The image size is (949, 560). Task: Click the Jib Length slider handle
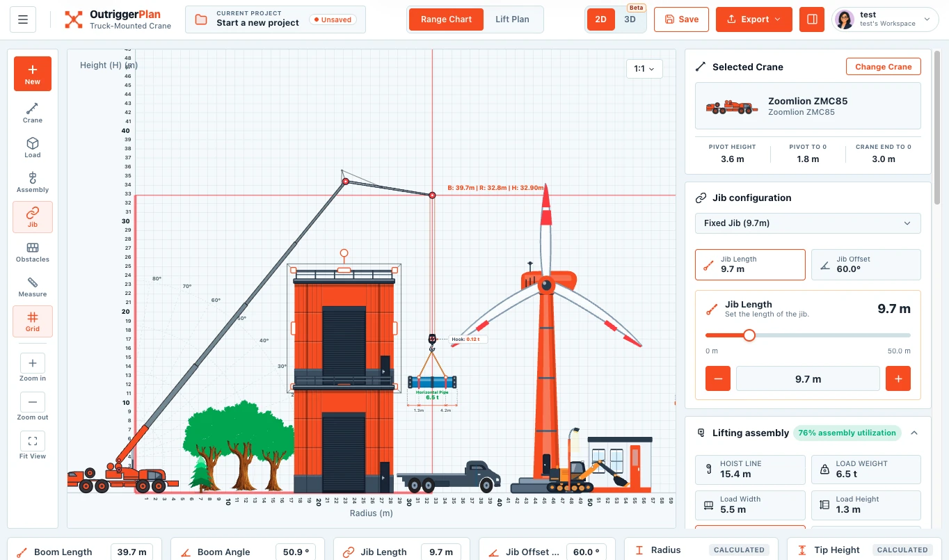[749, 335]
